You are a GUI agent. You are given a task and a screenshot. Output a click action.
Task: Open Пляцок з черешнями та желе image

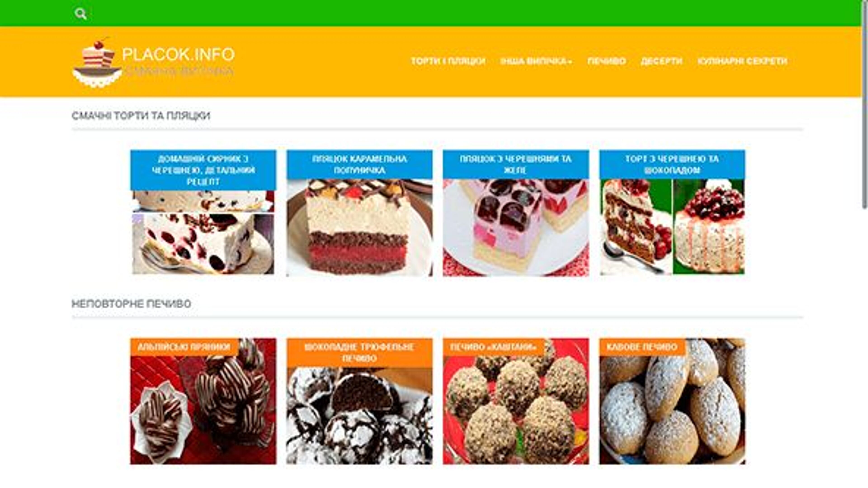[516, 228]
